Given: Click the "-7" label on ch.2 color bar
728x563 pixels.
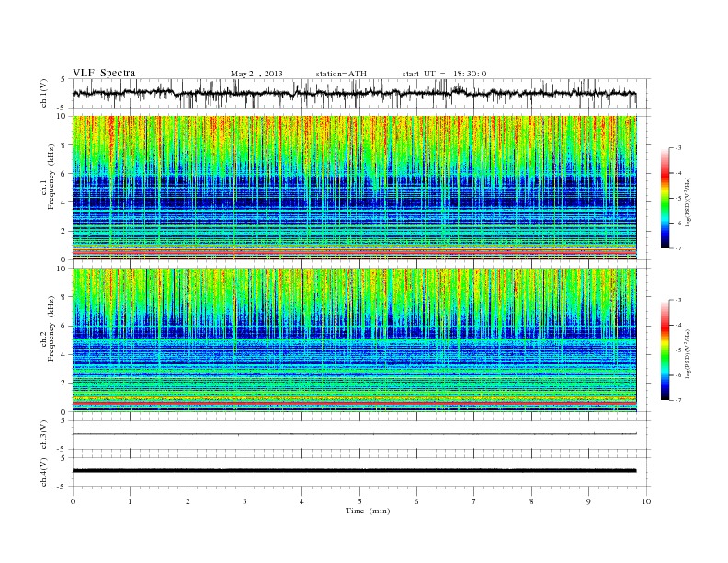Looking at the screenshot, I should click(x=678, y=400).
